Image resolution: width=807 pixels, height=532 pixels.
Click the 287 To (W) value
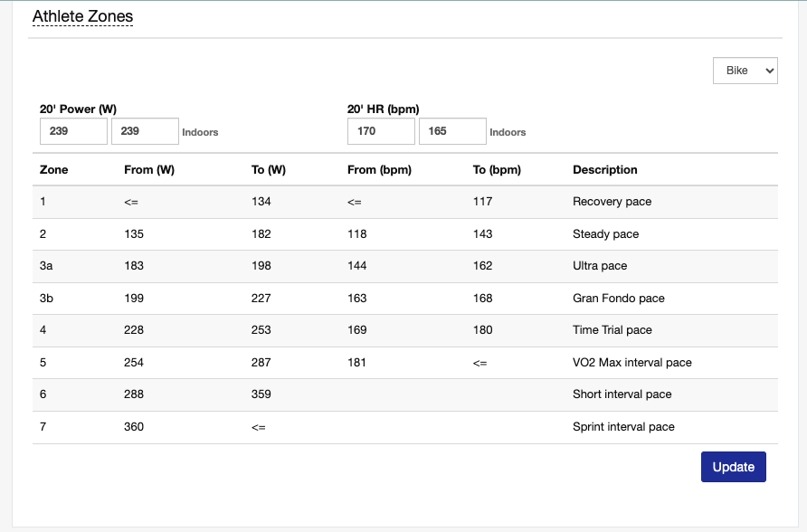[261, 363]
